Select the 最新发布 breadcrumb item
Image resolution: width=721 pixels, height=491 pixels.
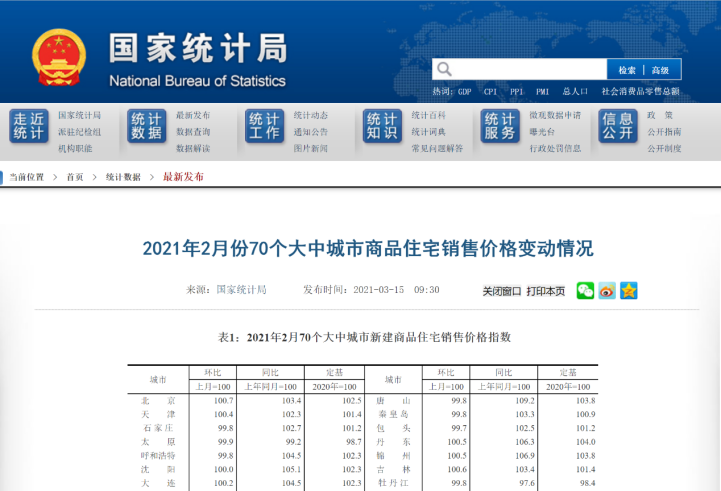(x=183, y=177)
